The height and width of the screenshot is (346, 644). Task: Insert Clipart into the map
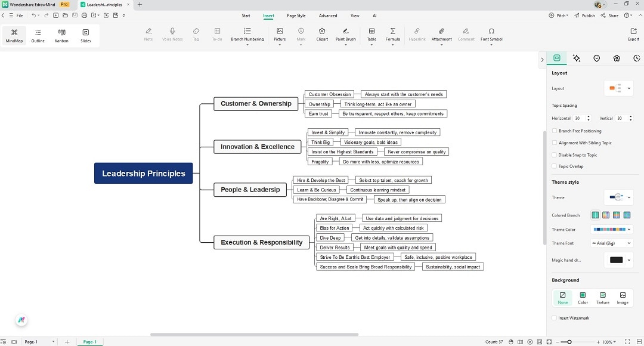[x=321, y=35]
